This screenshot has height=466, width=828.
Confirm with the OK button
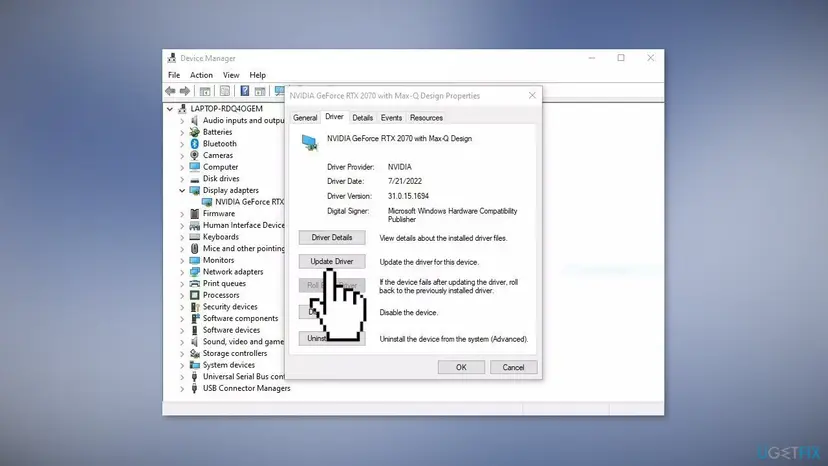coord(461,367)
